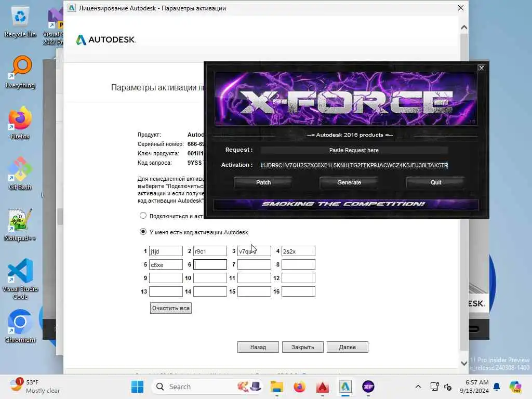Focus activation code field 9
This screenshot has width=532, height=399.
(x=166, y=278)
